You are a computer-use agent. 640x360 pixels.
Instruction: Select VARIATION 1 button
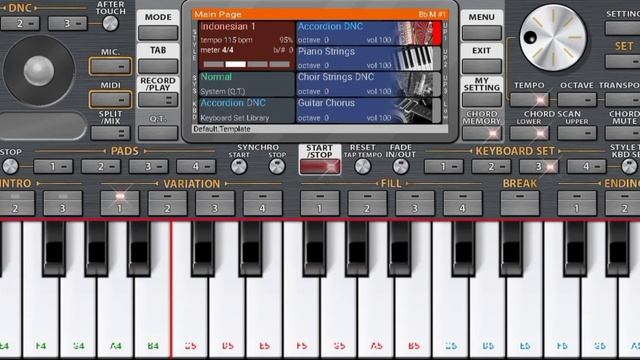[x=120, y=203]
